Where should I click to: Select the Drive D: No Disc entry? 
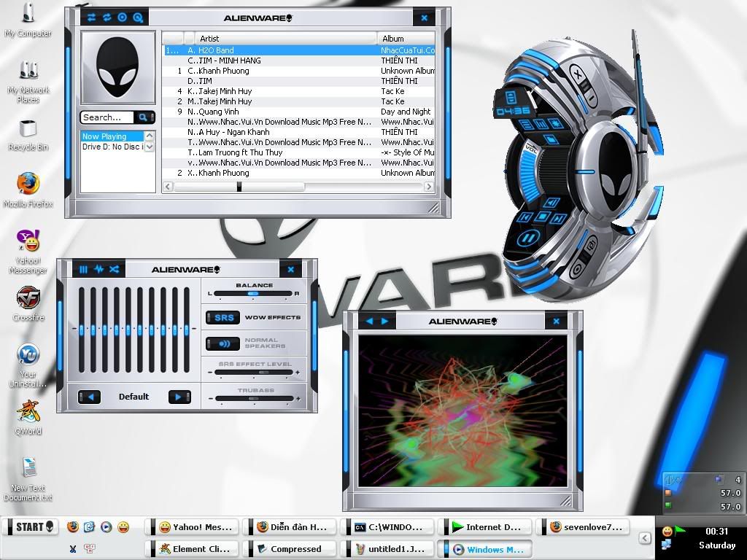(x=112, y=147)
